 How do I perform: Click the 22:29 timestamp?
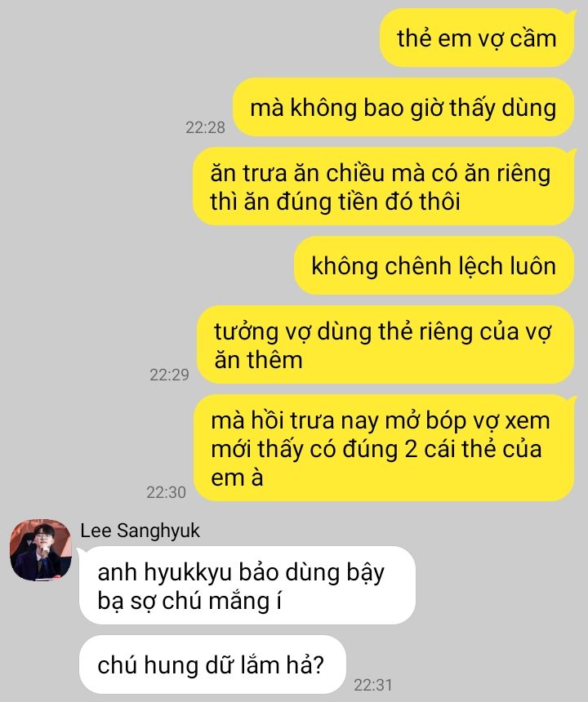tap(169, 375)
